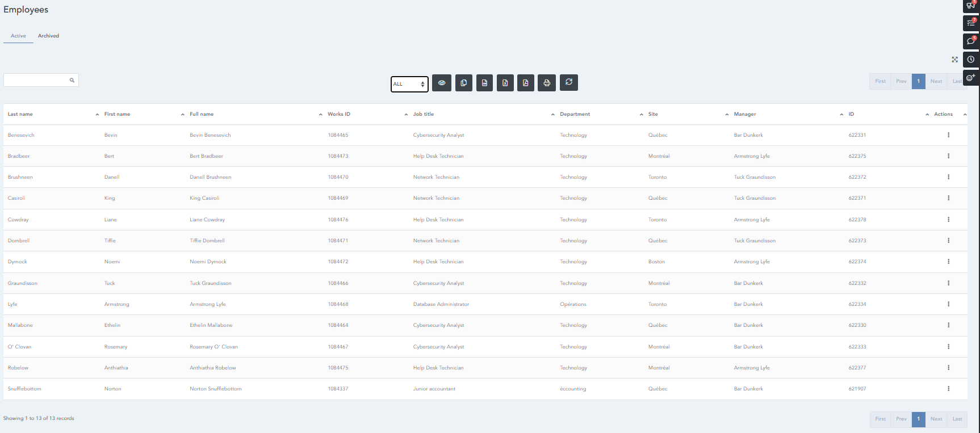Open the Bradbeer employee link
Viewport: 980px width, 433px height.
[x=19, y=156]
